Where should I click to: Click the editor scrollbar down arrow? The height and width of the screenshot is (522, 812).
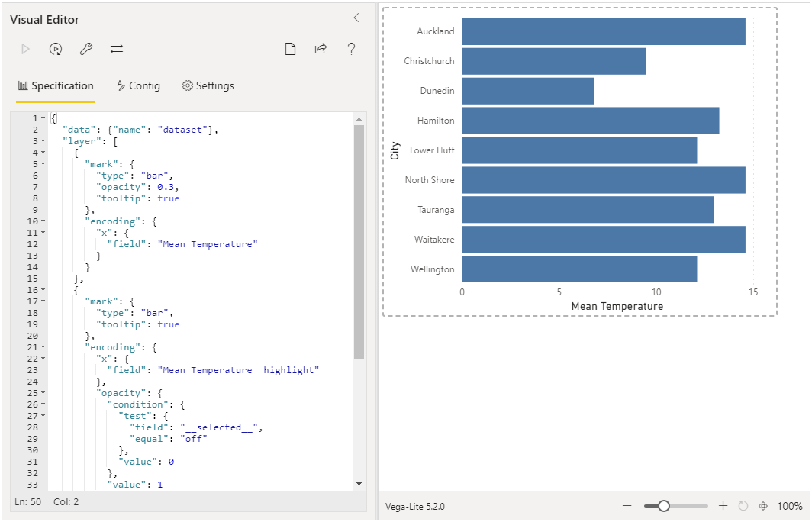pyautogui.click(x=359, y=484)
